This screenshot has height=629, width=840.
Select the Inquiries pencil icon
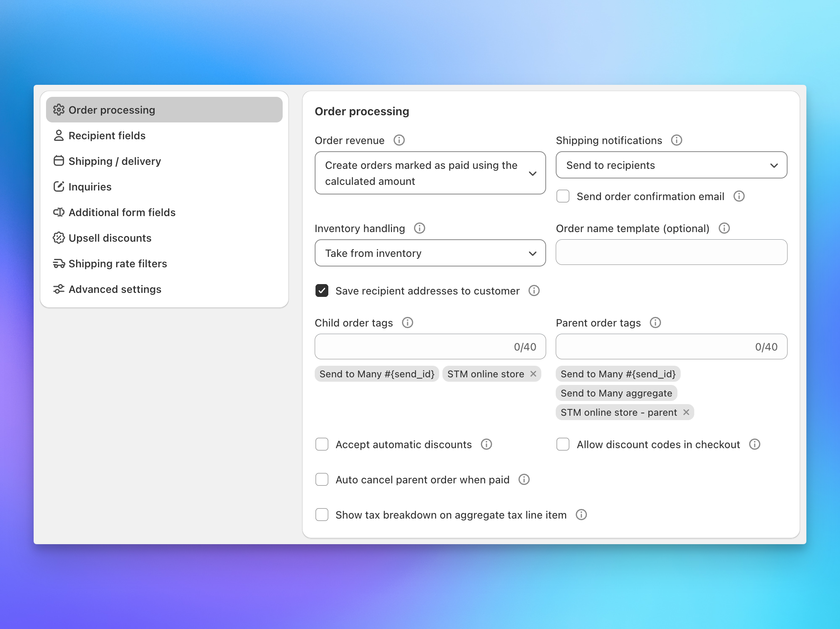coord(58,186)
